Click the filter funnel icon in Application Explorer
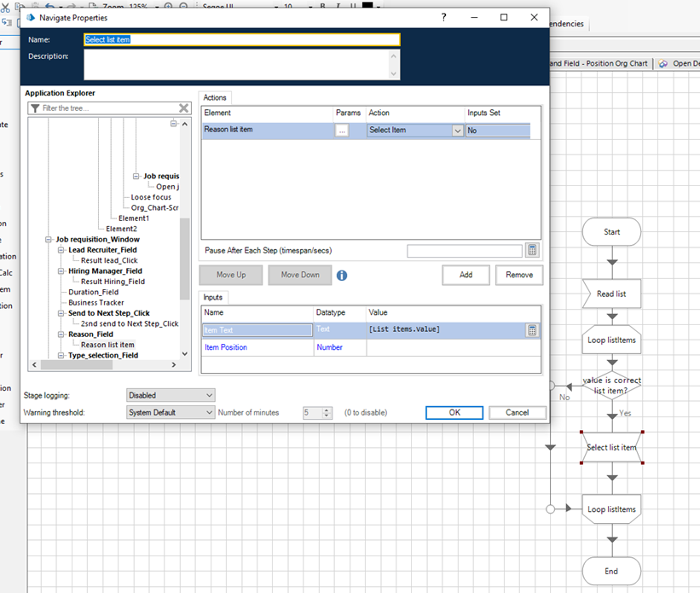The height and width of the screenshot is (593, 700). [34, 108]
